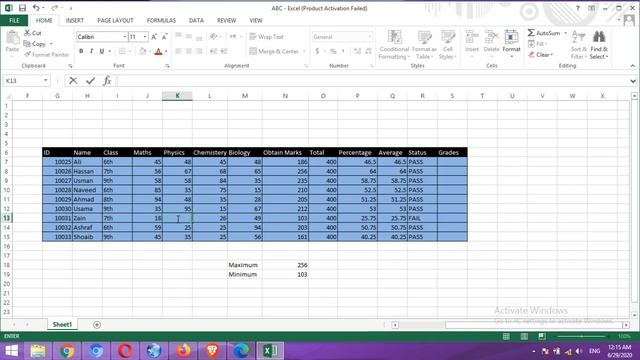Toggle Bold formatting
Image resolution: width=640 pixels, height=360 pixels.
(81, 51)
